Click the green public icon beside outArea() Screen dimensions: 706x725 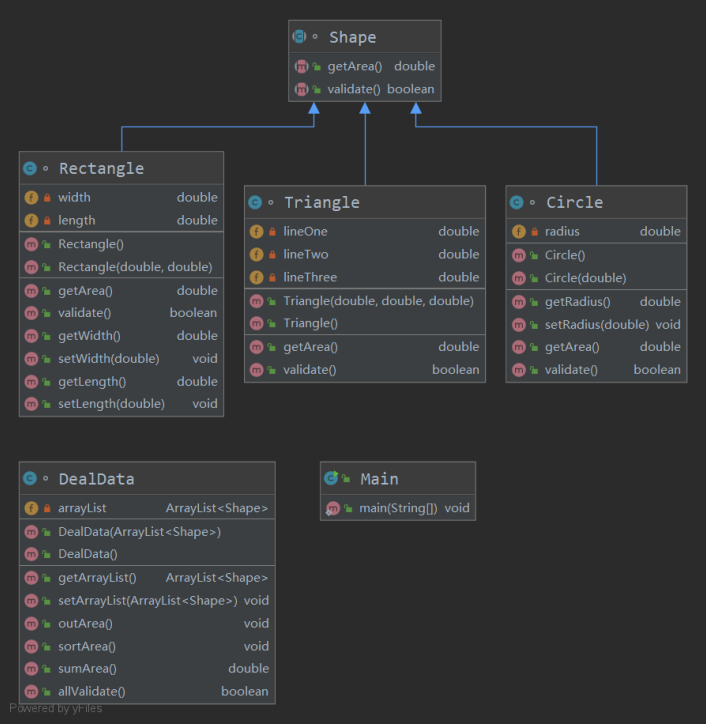click(46, 624)
